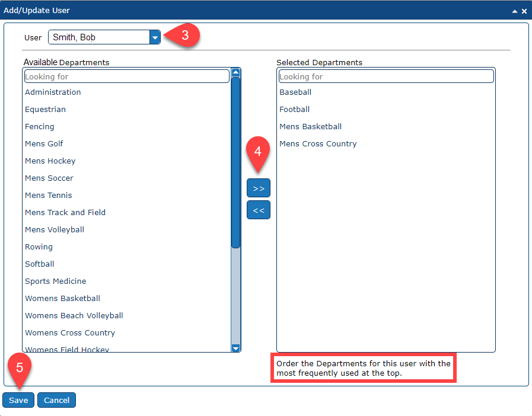This screenshot has height=416, width=532.
Task: Click the Available list scroll down arrow
Action: point(236,348)
